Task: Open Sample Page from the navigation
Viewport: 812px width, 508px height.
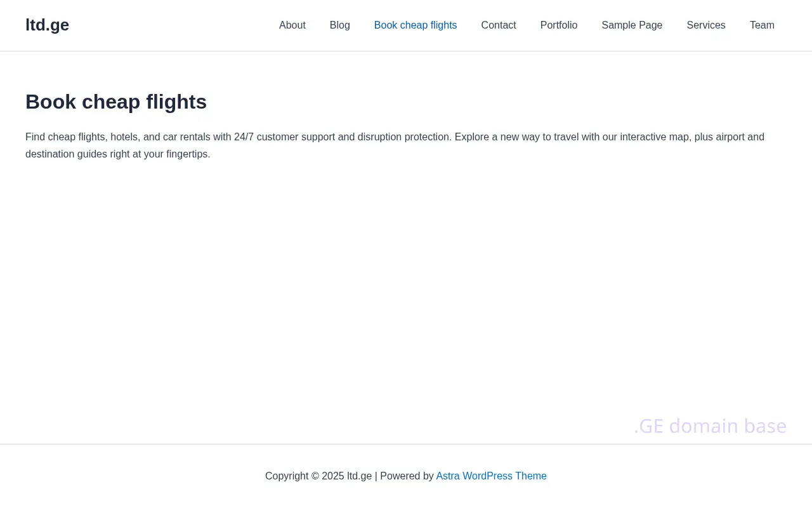Action: [x=632, y=25]
